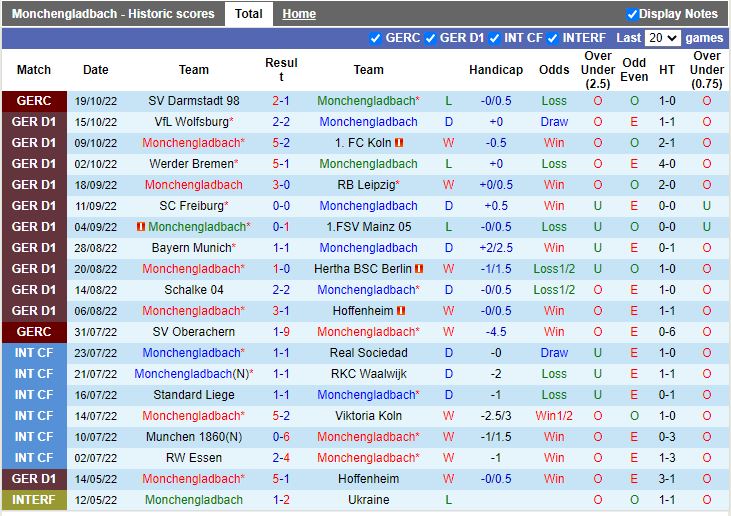Click red card icon next to Hoffenheim 06/08/22
This screenshot has height=516, width=731.
tap(401, 310)
